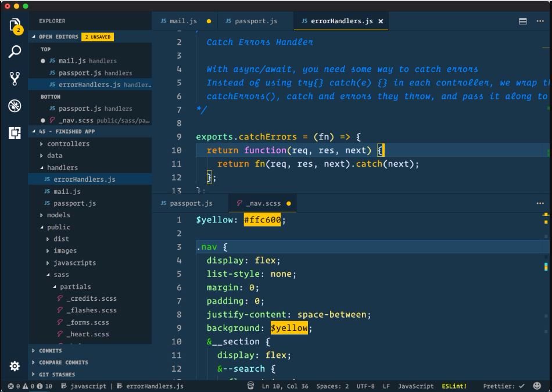Screen dimensions: 552x392
Task: Switch to the passport.js tab in bottom editor
Action: (x=191, y=203)
